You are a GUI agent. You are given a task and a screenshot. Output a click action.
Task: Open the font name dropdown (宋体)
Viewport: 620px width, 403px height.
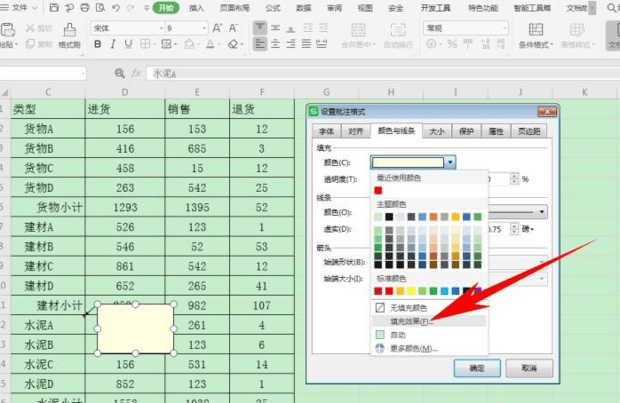click(x=161, y=28)
